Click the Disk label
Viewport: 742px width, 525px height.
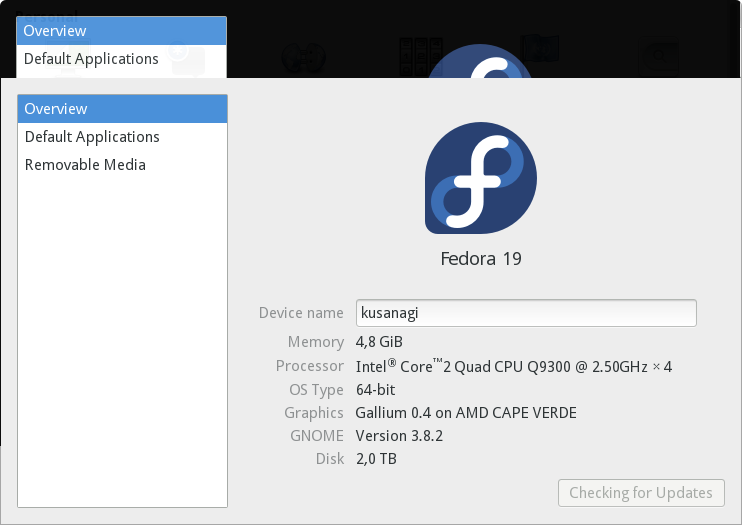coord(330,459)
